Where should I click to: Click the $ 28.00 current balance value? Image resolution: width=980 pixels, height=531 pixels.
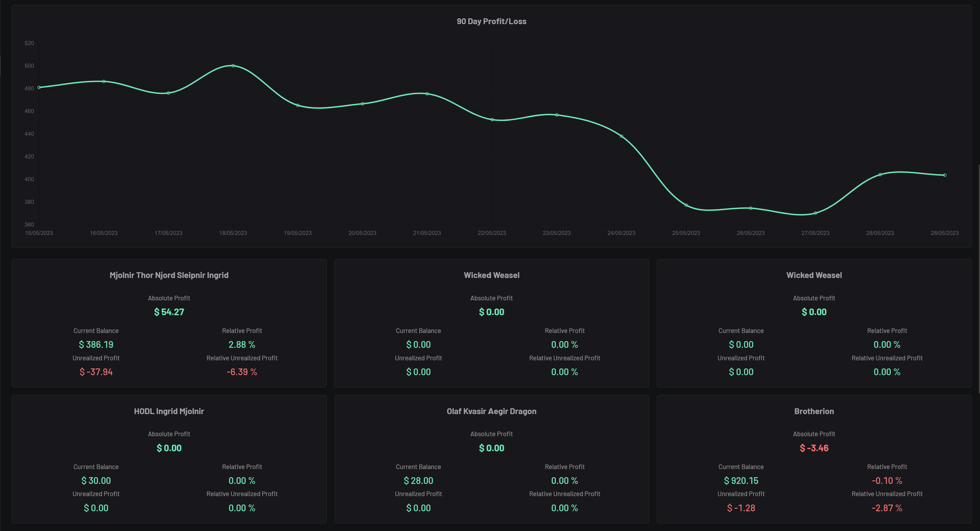pos(418,481)
